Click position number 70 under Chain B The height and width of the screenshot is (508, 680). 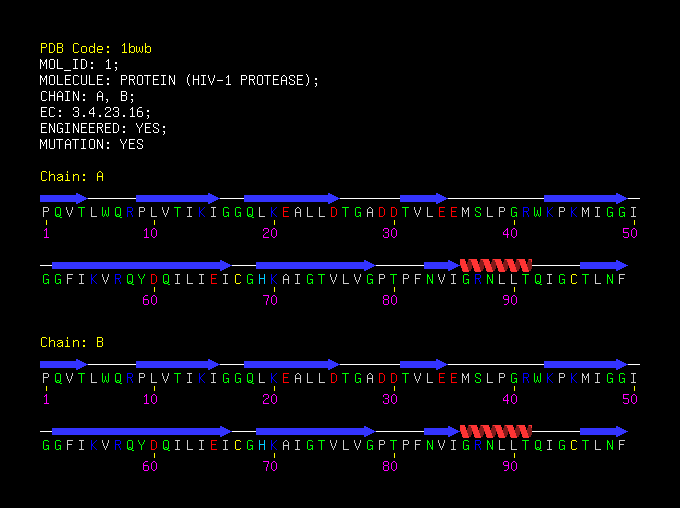coord(270,466)
